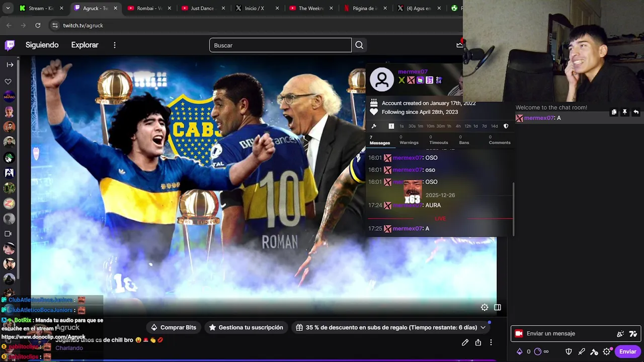
Task: Switch to Comments tab in user card
Action: 500,140
